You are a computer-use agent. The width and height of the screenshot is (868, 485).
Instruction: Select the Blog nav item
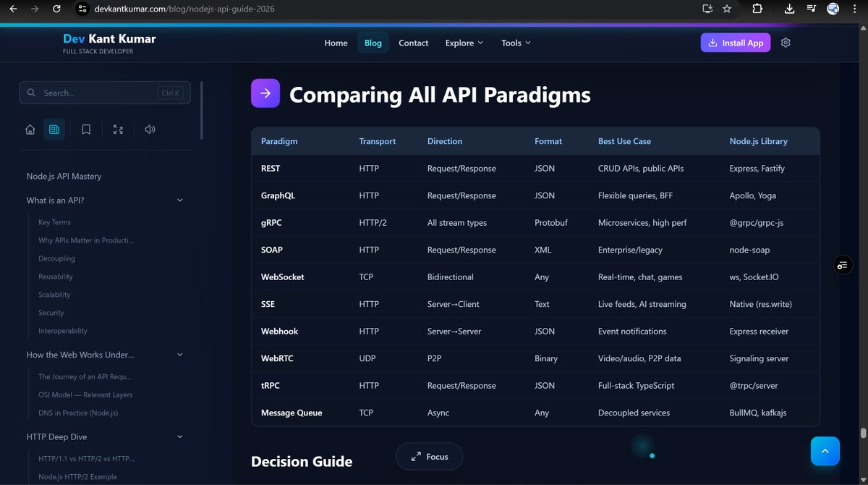point(373,43)
